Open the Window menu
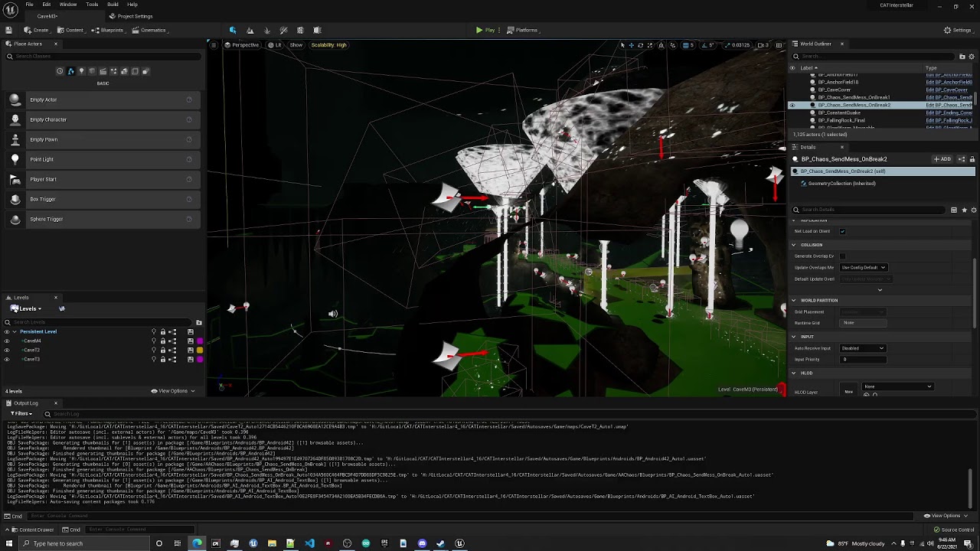The image size is (980, 551). (68, 5)
